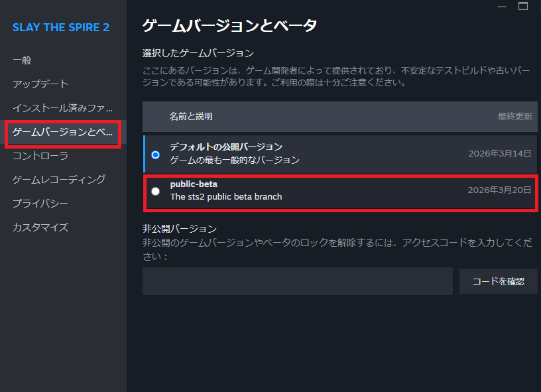Click the デフォルトの公開バージョン row title
Viewport: 541px width, 392px height.
pos(226,147)
